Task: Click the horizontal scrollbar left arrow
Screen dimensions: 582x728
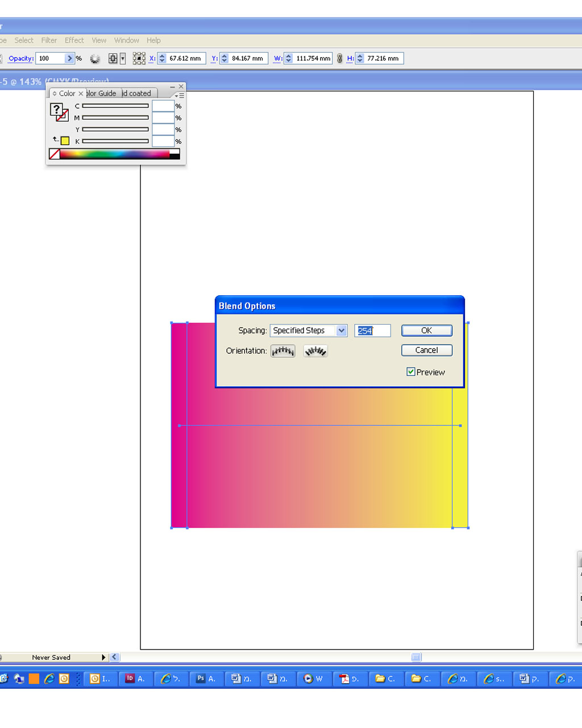Action: (114, 657)
